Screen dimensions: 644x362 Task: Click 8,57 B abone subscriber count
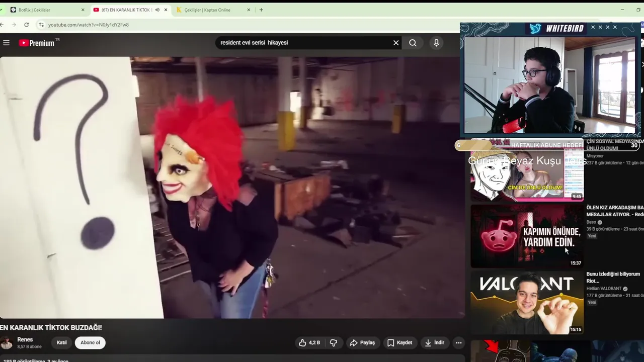coord(29,347)
